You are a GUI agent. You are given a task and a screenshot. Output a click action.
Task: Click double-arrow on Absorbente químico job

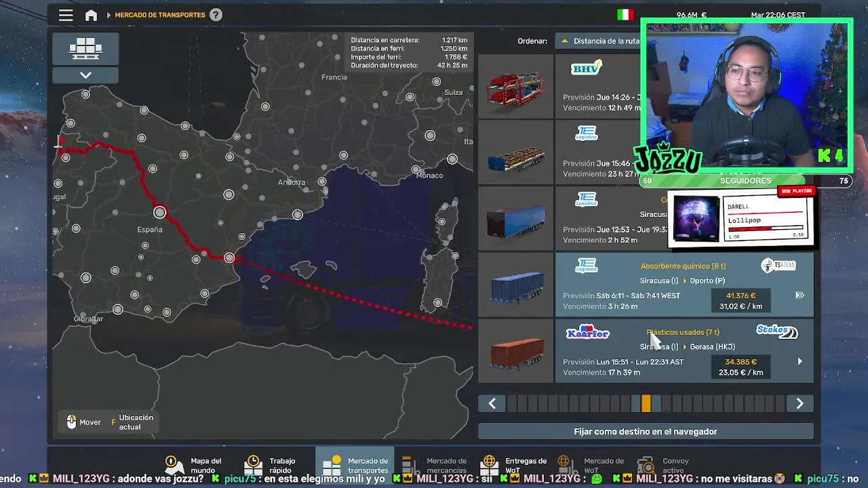point(800,295)
